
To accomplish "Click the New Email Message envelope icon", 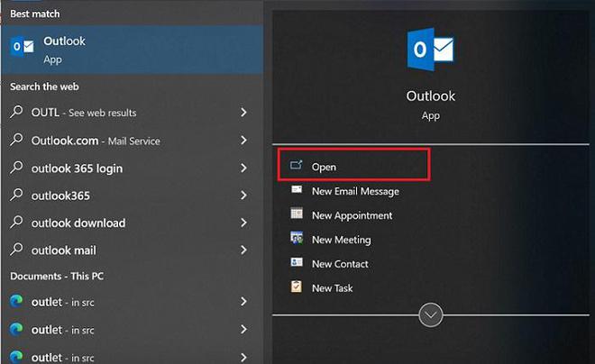I will (297, 189).
